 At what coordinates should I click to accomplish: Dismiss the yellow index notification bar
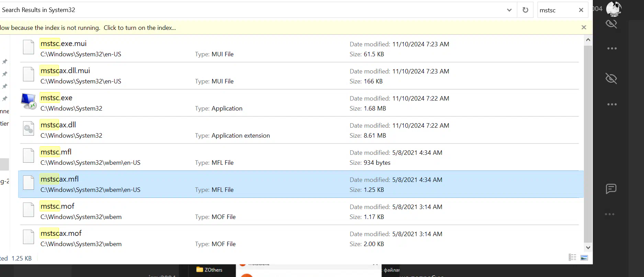pyautogui.click(x=584, y=27)
